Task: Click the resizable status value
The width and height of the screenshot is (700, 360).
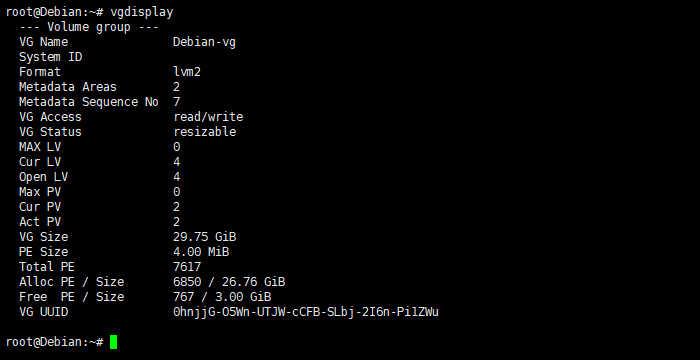Action: [x=204, y=132]
